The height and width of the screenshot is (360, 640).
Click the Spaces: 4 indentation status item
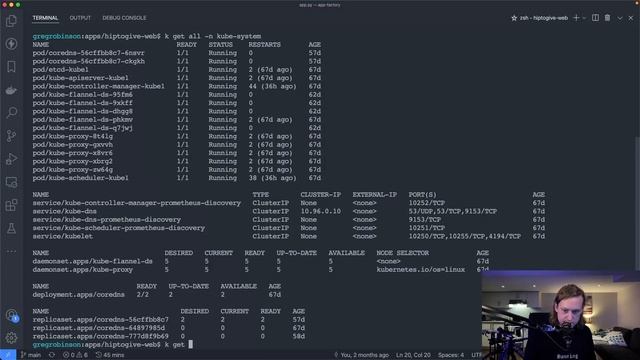click(x=451, y=355)
